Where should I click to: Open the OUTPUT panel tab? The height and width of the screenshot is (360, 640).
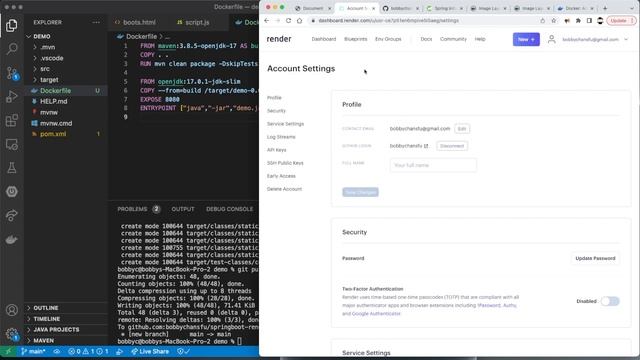coord(183,209)
